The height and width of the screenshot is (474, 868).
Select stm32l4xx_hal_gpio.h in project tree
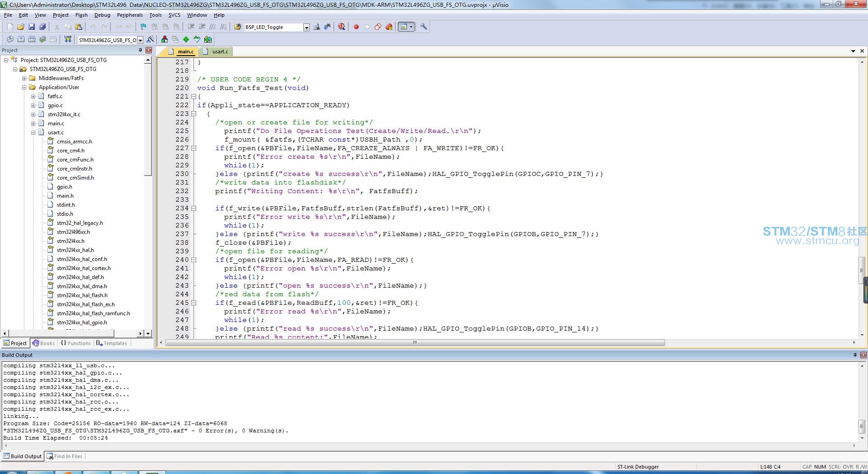[x=82, y=322]
